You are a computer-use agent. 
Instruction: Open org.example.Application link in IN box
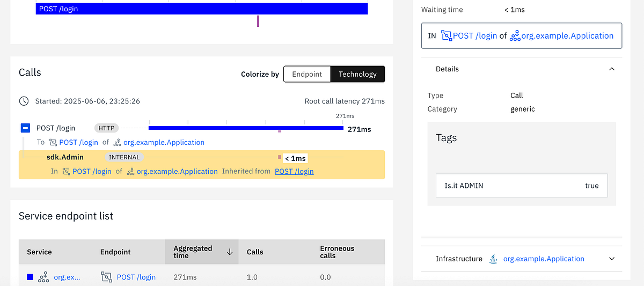[x=568, y=35]
